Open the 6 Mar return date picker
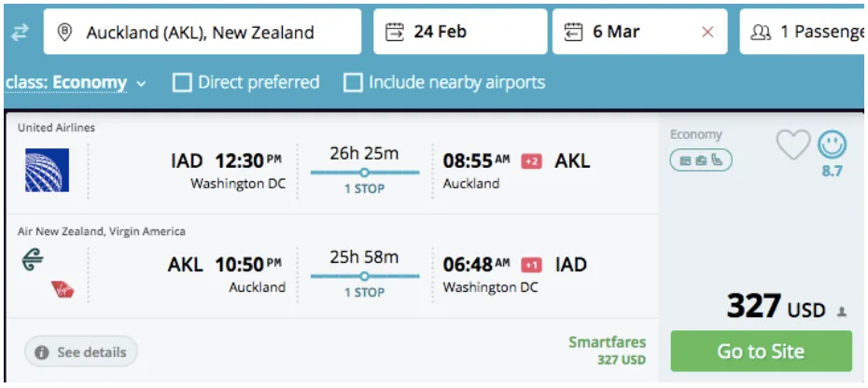This screenshot has height=388, width=868. point(616,32)
